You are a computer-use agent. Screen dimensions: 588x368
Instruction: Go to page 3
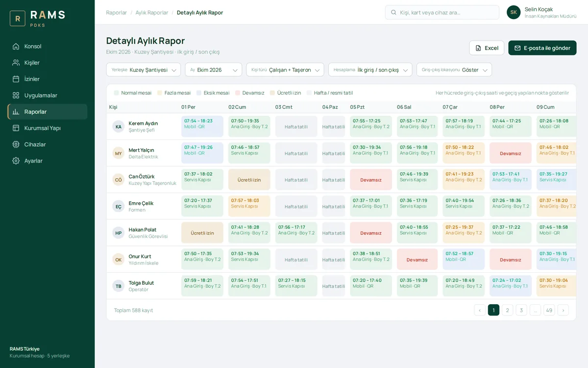click(x=521, y=310)
